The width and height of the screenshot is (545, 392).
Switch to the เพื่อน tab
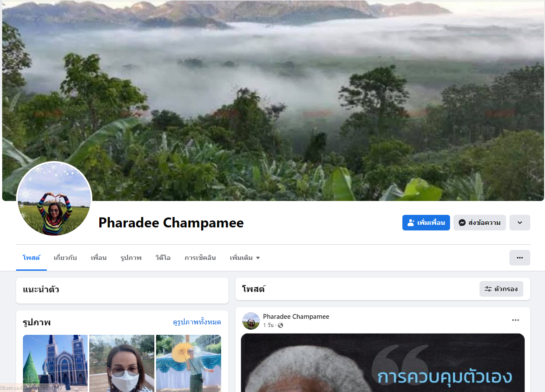(98, 258)
